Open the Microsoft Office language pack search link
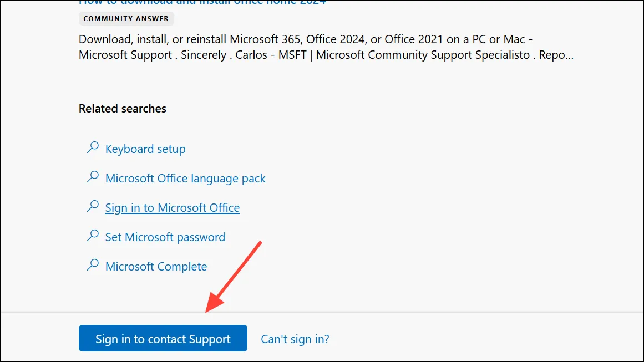This screenshot has height=362, width=644. pyautogui.click(x=185, y=179)
